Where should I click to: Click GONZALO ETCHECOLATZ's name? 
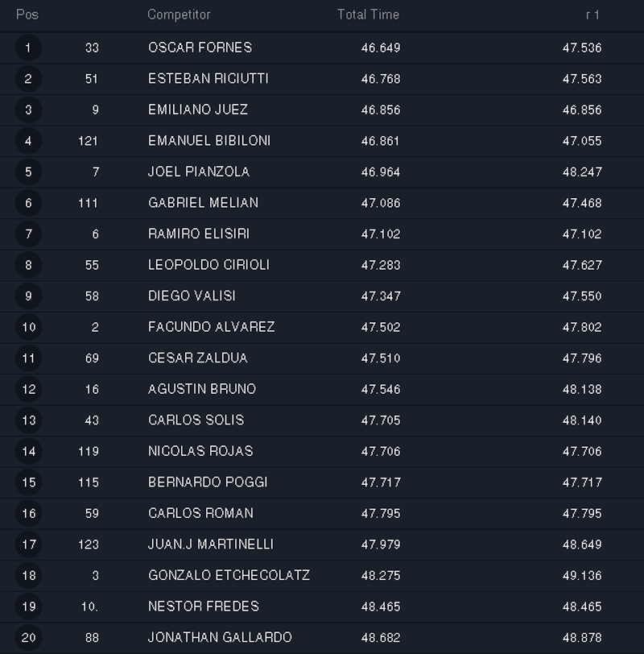229,576
